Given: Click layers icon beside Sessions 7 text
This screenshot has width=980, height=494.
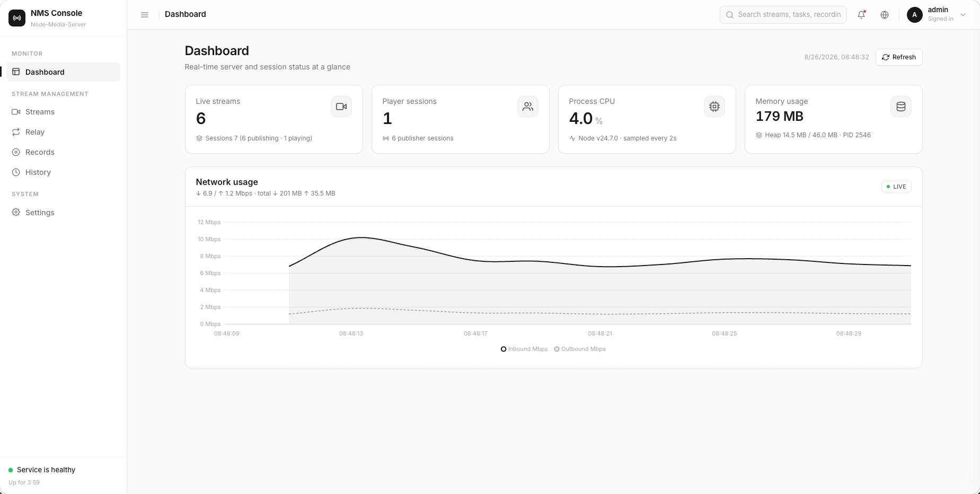Looking at the screenshot, I should pyautogui.click(x=199, y=138).
